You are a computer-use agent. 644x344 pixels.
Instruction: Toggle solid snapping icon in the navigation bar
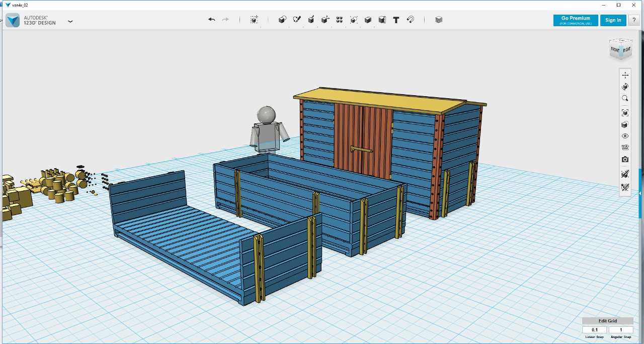click(x=625, y=174)
